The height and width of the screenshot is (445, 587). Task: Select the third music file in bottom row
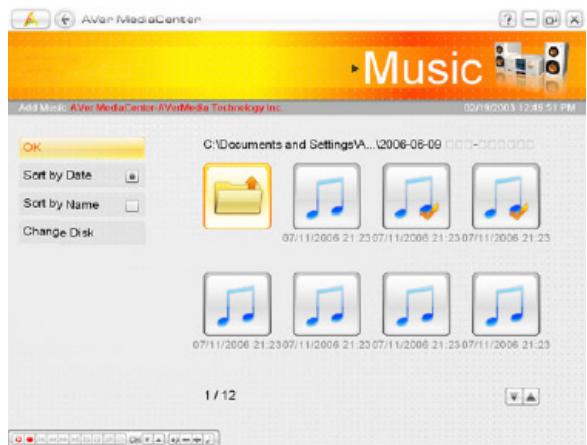416,304
